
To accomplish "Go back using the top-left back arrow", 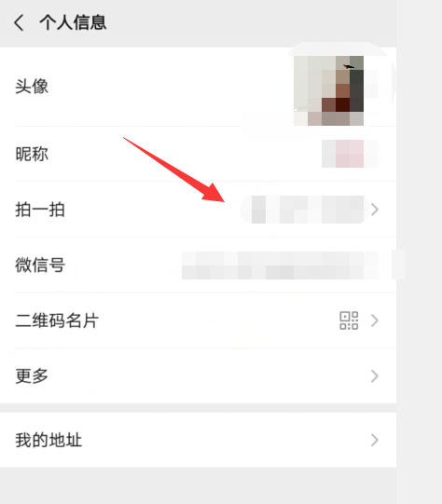I will (x=19, y=22).
